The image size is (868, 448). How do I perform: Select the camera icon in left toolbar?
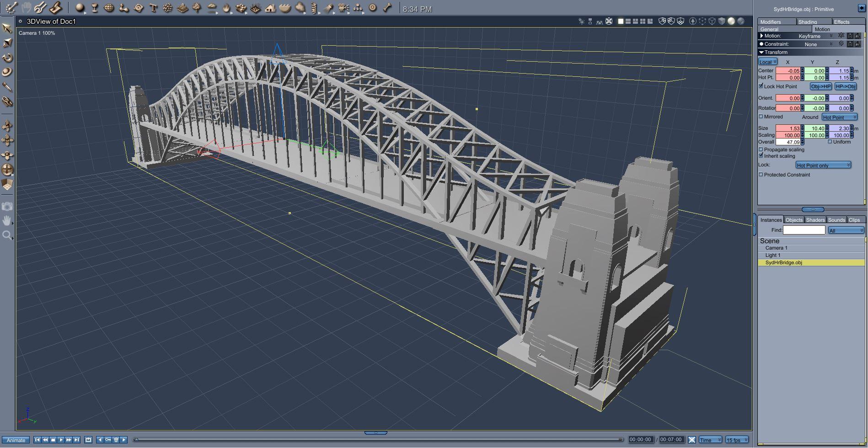click(7, 207)
